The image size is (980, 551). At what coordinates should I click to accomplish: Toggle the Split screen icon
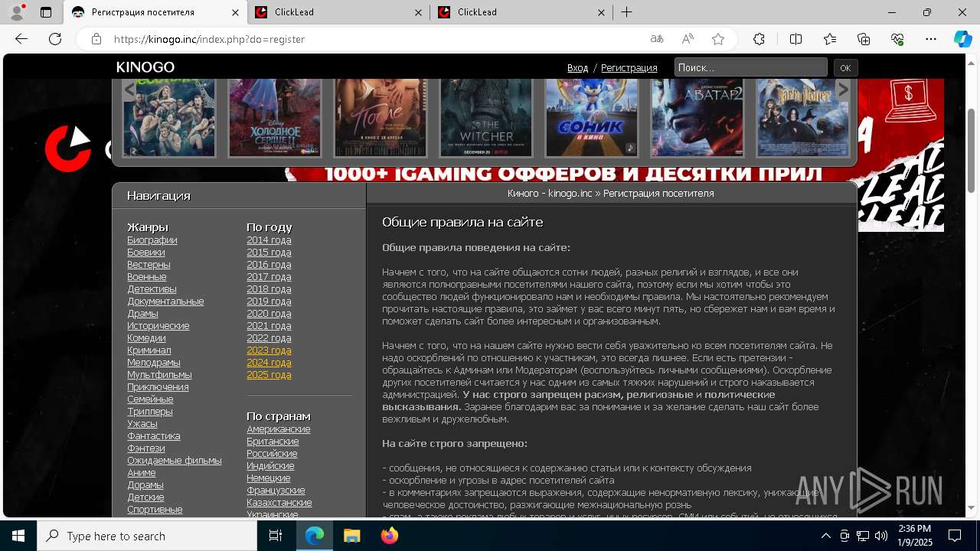(x=795, y=39)
